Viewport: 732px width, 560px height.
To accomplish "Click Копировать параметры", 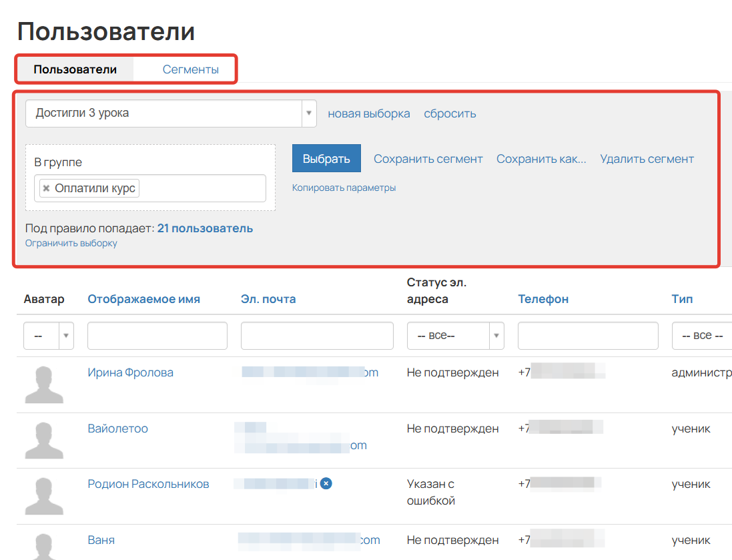I will coord(344,187).
